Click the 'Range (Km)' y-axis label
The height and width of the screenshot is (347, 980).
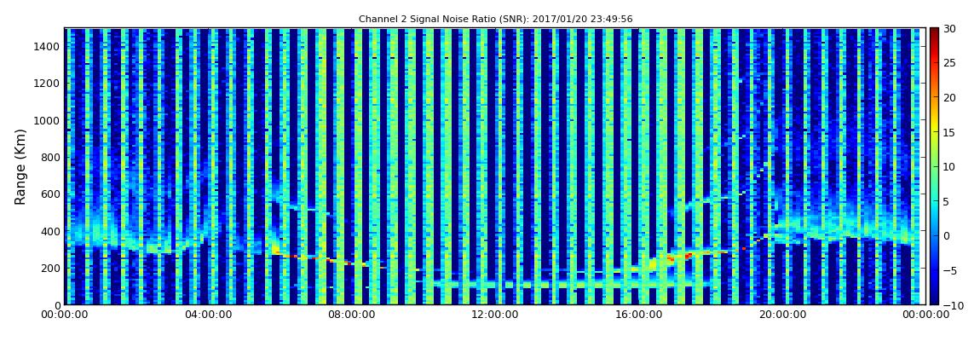coord(20,166)
